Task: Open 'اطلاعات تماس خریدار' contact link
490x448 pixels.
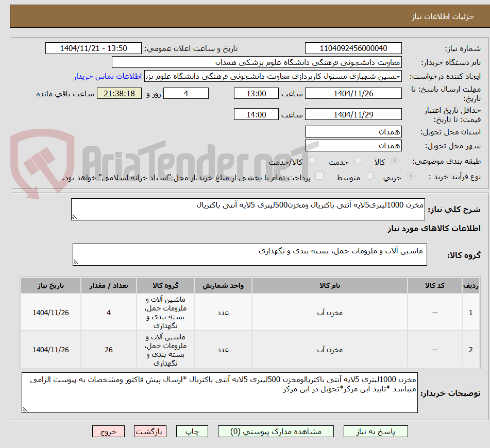Action: point(108,76)
